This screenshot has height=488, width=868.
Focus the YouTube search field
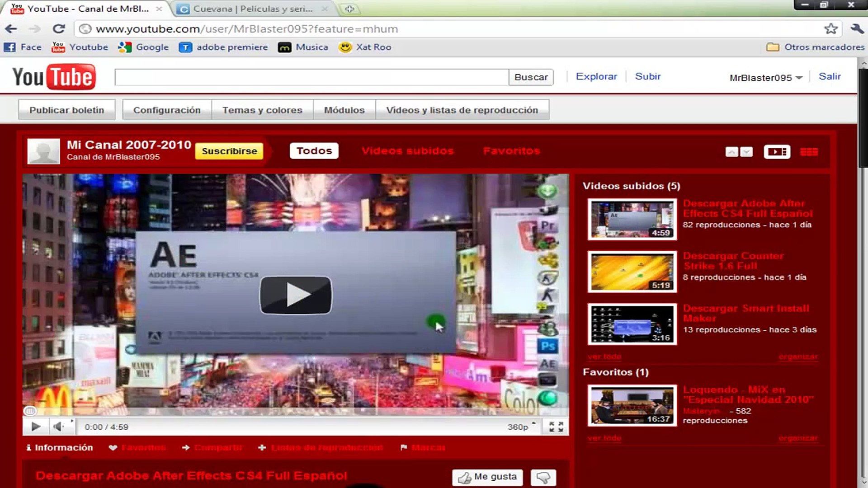pyautogui.click(x=311, y=77)
